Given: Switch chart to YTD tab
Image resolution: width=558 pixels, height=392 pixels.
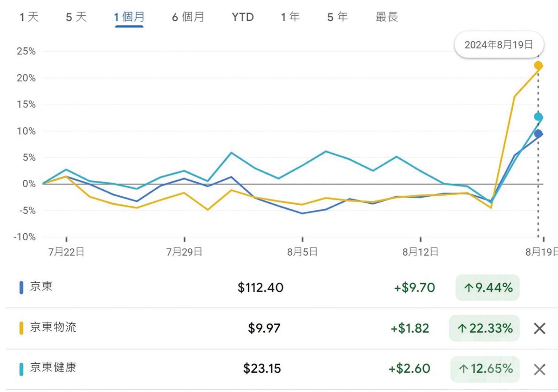Looking at the screenshot, I should pos(243,17).
